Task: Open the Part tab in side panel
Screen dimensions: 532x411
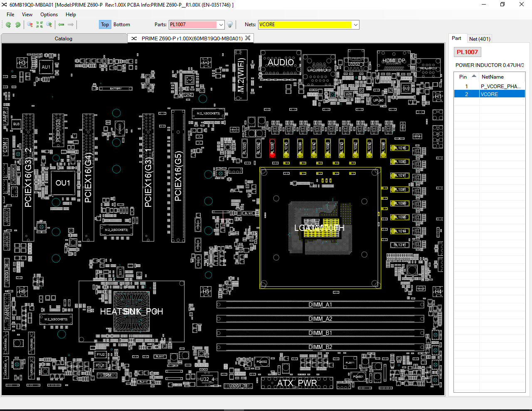Action: click(456, 38)
